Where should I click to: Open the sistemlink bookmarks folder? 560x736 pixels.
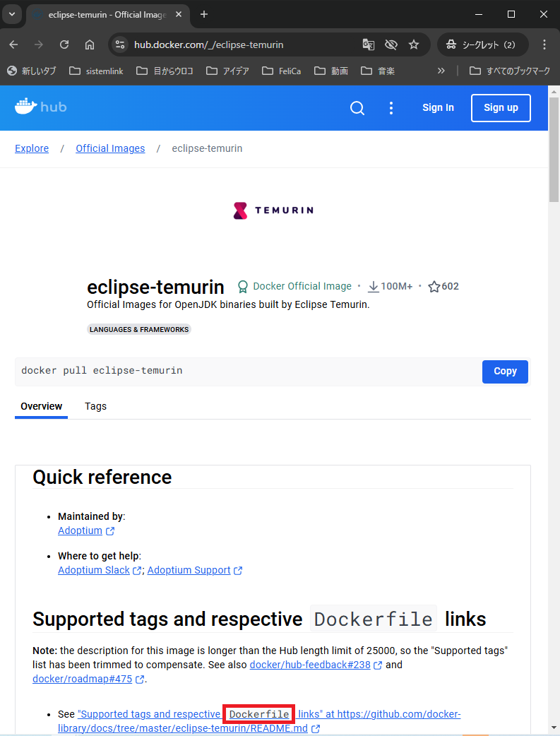[97, 71]
